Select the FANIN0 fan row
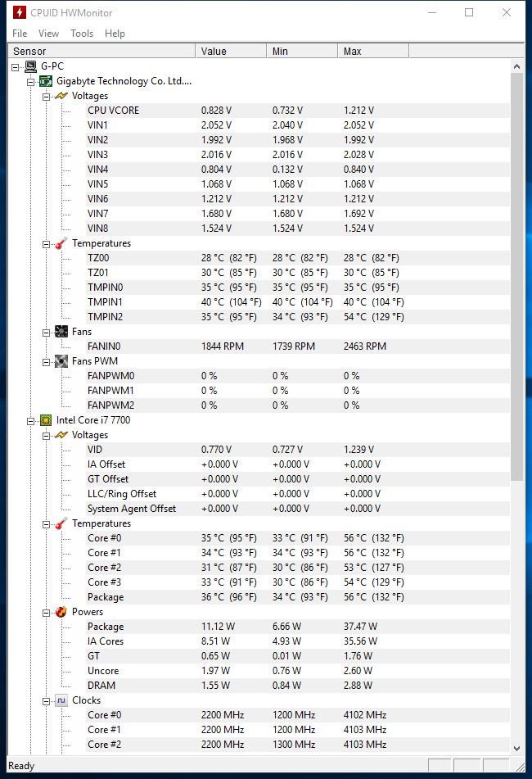 click(x=298, y=346)
